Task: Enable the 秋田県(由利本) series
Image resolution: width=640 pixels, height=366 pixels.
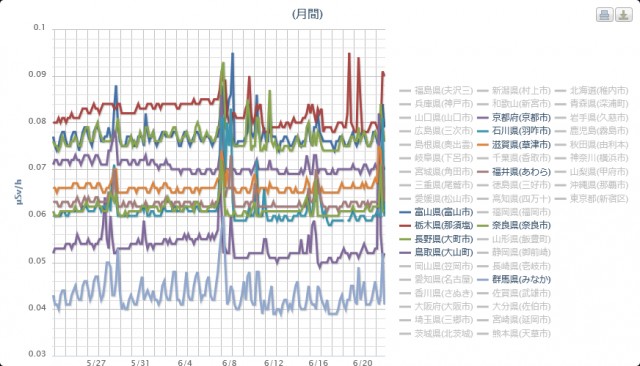Action: pos(592,144)
